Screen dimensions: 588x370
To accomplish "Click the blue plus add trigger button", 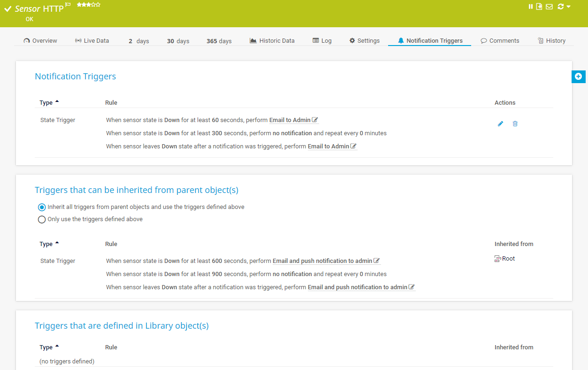I will point(578,77).
